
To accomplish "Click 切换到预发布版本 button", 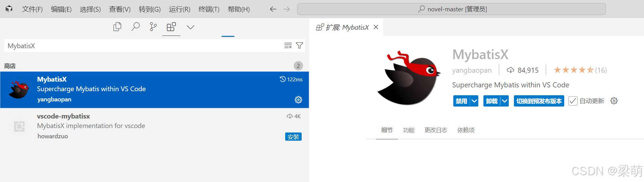I will (539, 101).
